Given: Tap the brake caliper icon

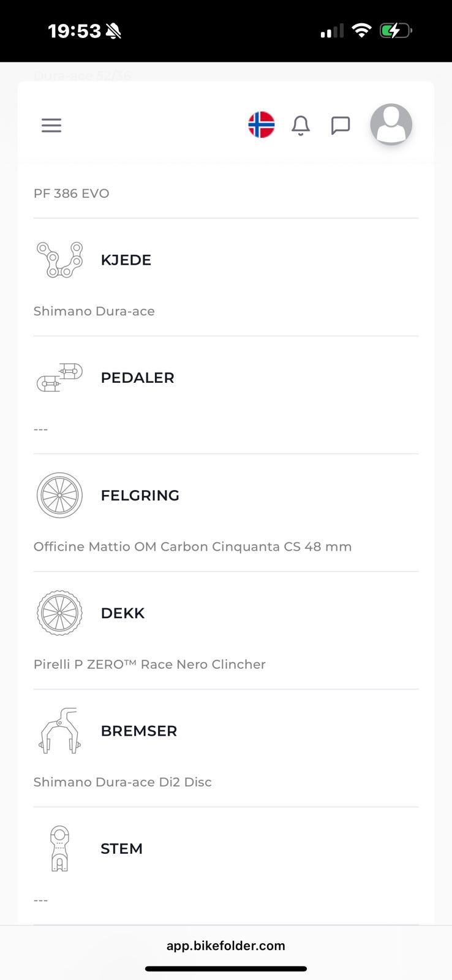Looking at the screenshot, I should [59, 731].
